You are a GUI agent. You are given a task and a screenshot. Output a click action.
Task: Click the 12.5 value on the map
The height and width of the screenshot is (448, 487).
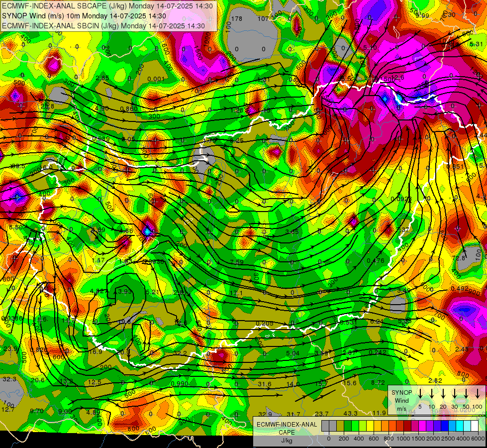(x=95, y=382)
